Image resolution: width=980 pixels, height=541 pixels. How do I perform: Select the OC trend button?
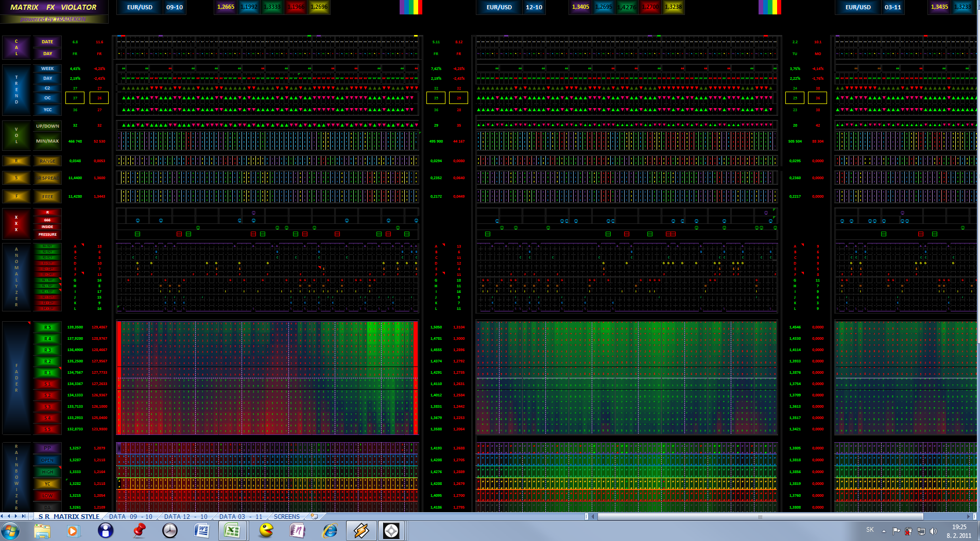click(47, 98)
